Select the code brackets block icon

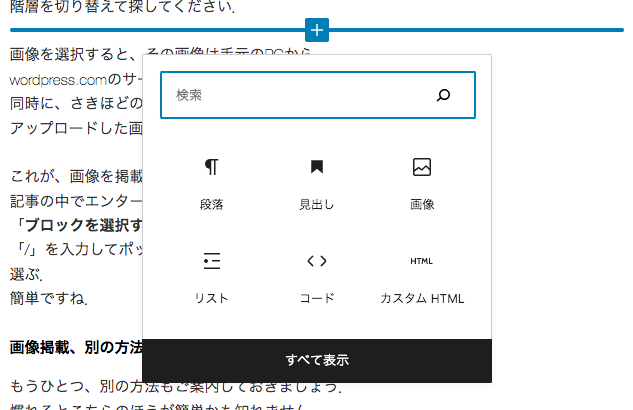317,261
